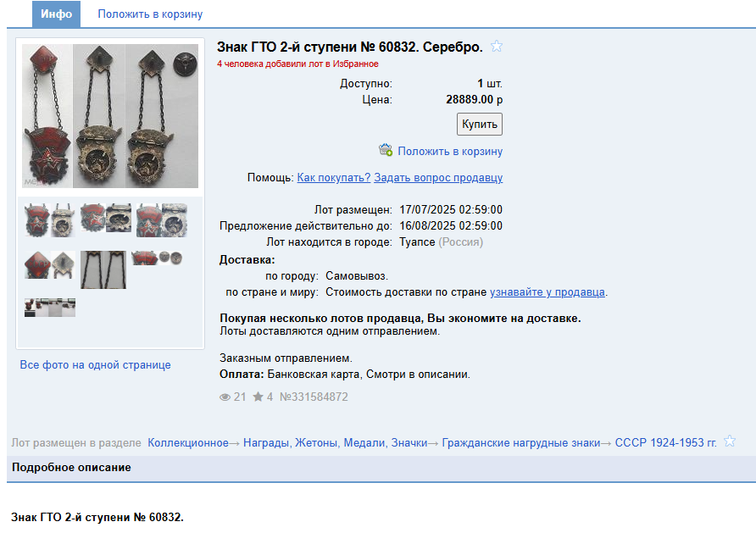
Task: Select thumbnail showing red diamond pendant top
Action: [x=50, y=265]
